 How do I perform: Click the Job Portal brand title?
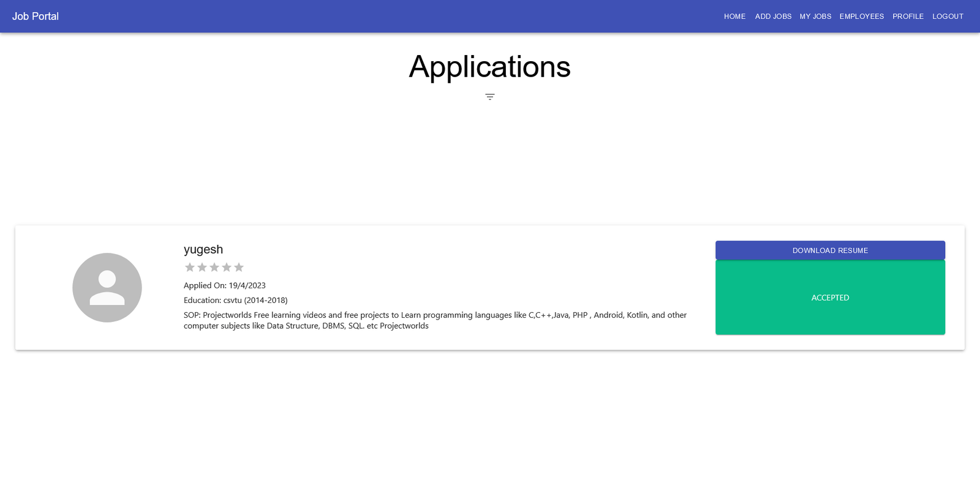click(36, 17)
